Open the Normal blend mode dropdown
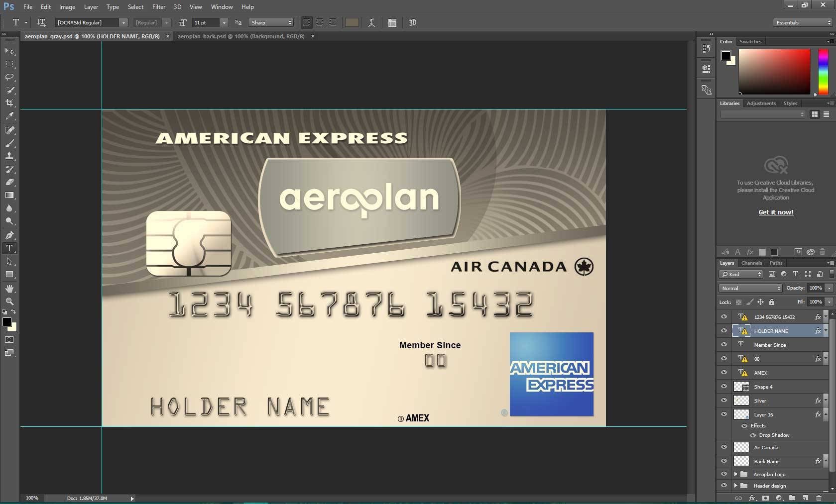Screen dimensions: 836x504 tap(750, 288)
